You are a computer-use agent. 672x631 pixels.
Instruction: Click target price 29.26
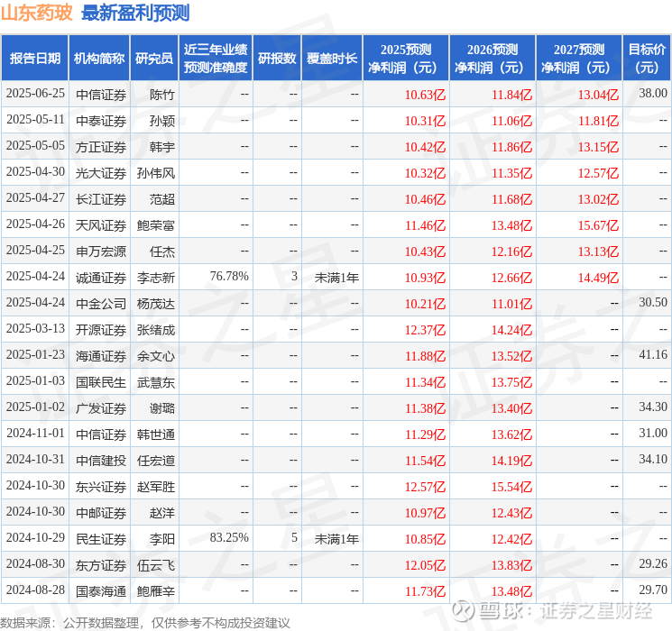653,563
